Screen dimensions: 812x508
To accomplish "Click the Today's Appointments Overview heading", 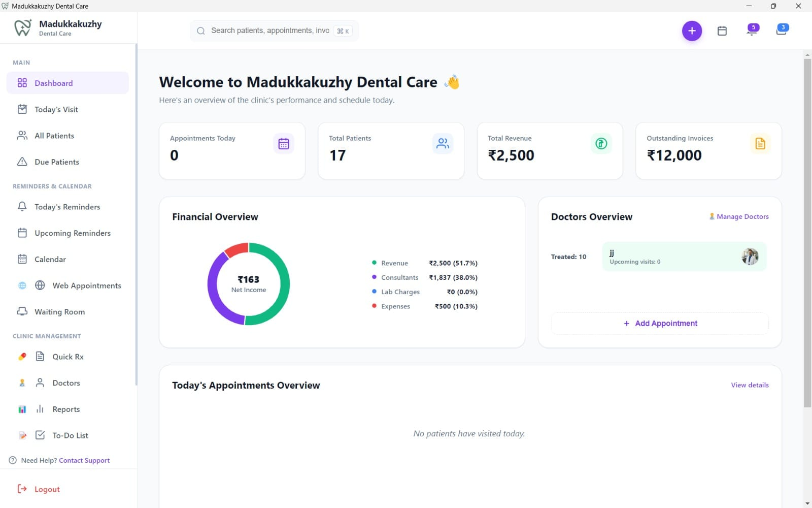I will [246, 386].
